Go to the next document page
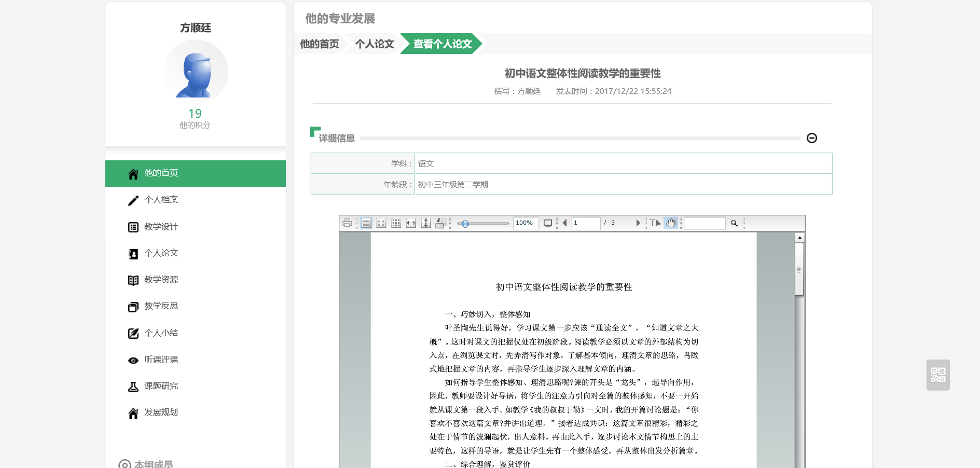The width and height of the screenshot is (980, 468). (638, 223)
